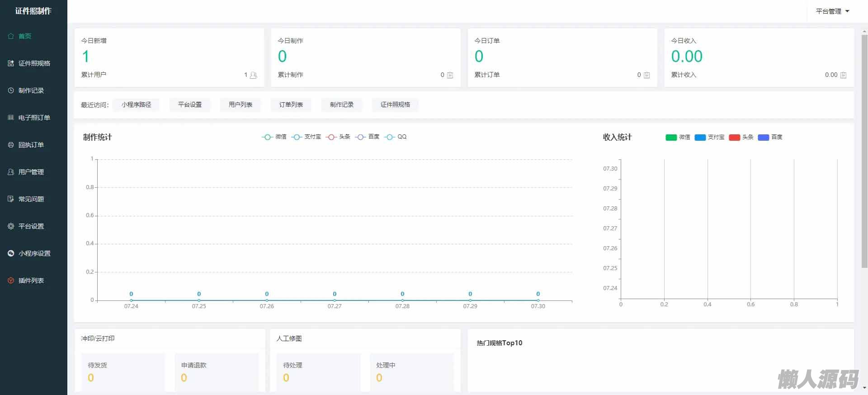Click the 插件列表 cube icon
Screen dimensions: 868x395
click(11, 281)
